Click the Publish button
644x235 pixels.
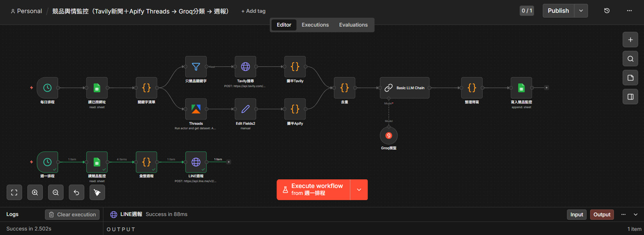tap(558, 11)
